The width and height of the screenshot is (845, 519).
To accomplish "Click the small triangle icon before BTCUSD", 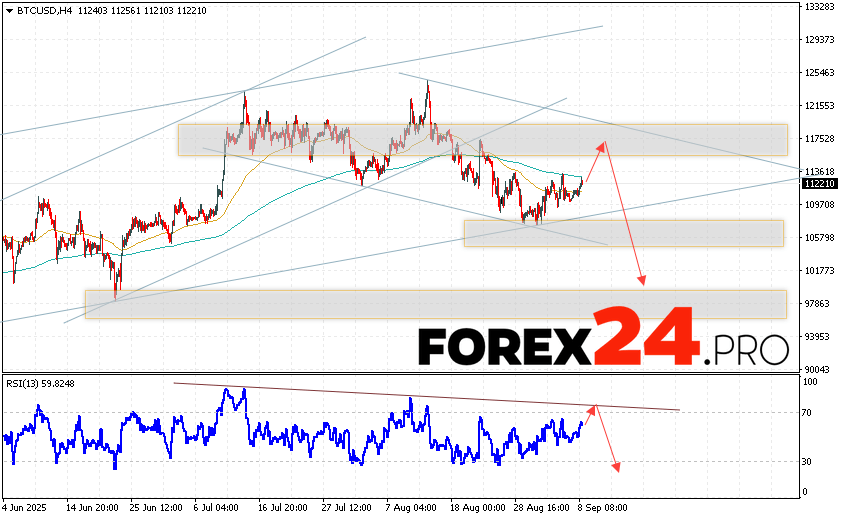I will pos(8,10).
